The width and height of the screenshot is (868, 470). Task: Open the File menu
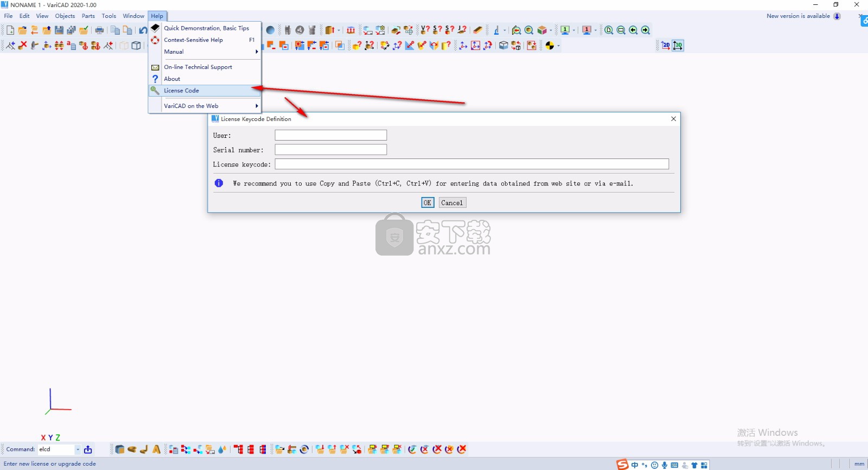click(x=8, y=16)
